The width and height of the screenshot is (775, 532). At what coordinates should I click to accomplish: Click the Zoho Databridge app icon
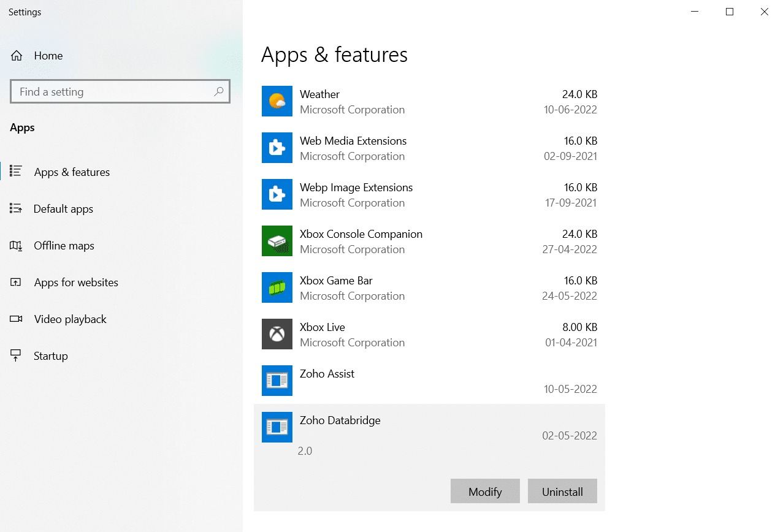(277, 427)
